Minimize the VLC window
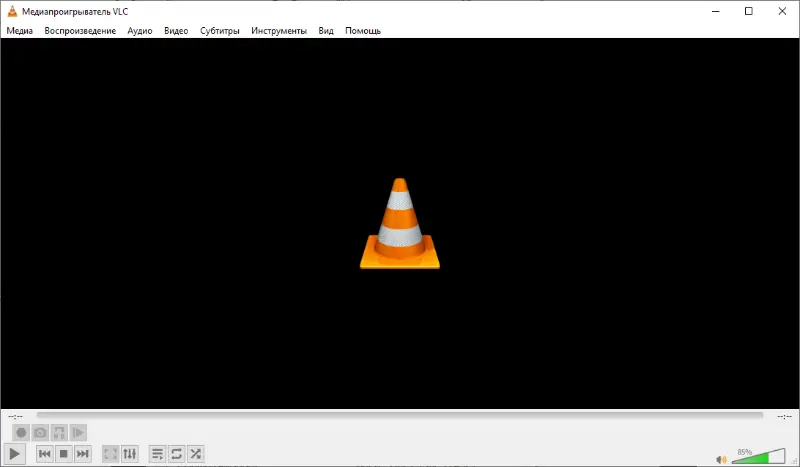The height and width of the screenshot is (467, 800). (716, 11)
